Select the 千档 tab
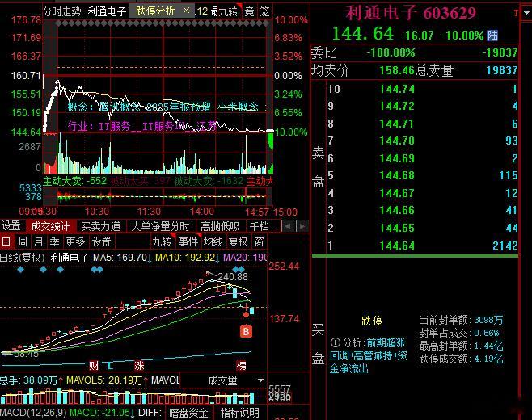The image size is (532, 420). [x=262, y=226]
